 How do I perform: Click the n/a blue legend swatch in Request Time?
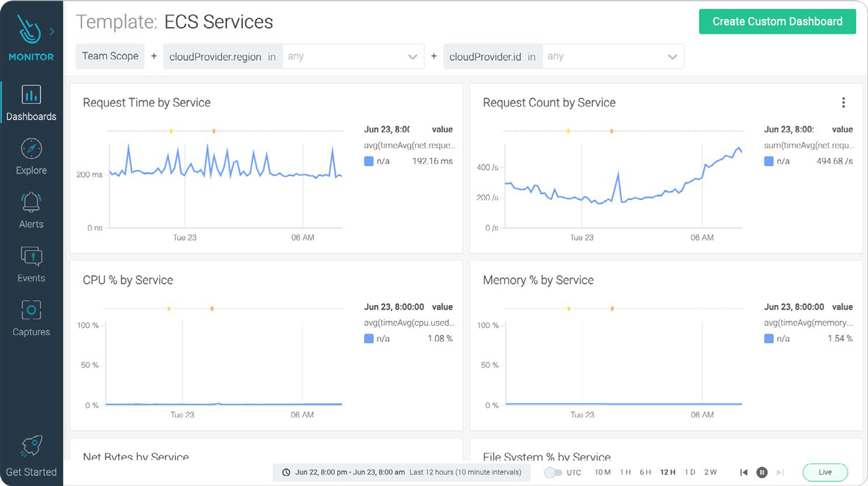pos(369,161)
